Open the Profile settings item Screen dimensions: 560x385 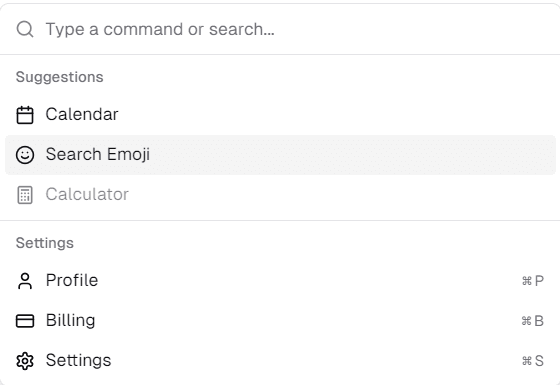280,281
